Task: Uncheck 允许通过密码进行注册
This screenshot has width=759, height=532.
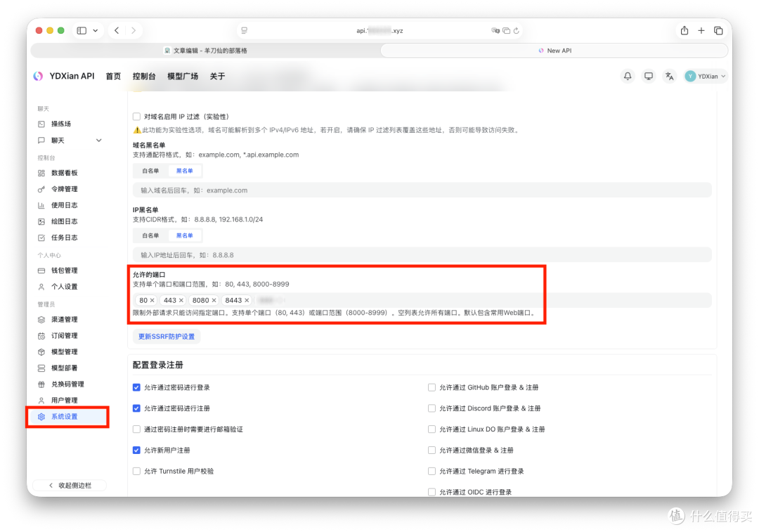Action: tap(136, 408)
